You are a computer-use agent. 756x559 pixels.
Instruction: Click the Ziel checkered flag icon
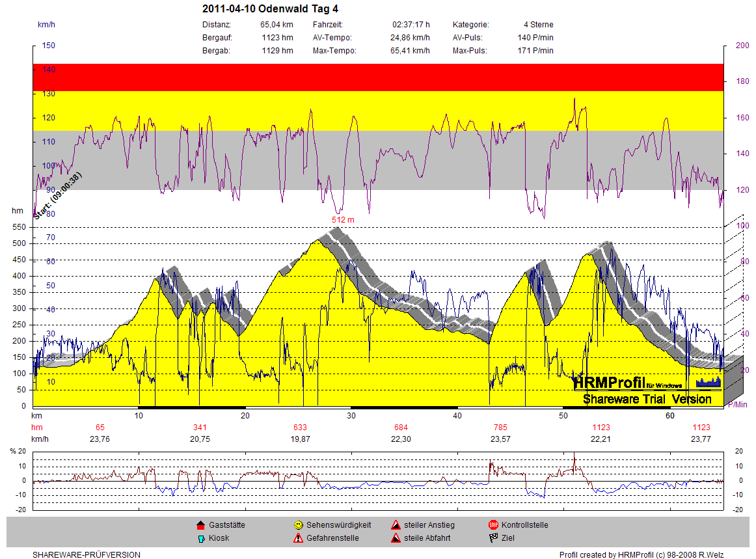[x=493, y=538]
